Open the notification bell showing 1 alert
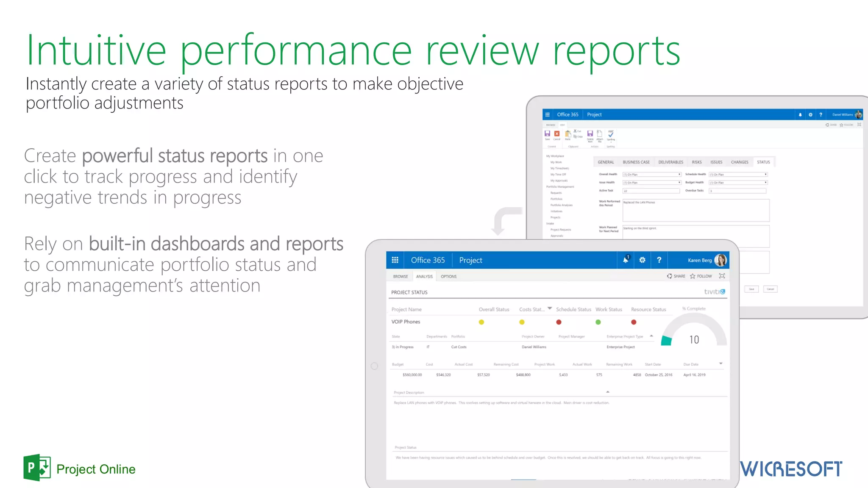Screen dimensions: 868x488 tap(626, 260)
